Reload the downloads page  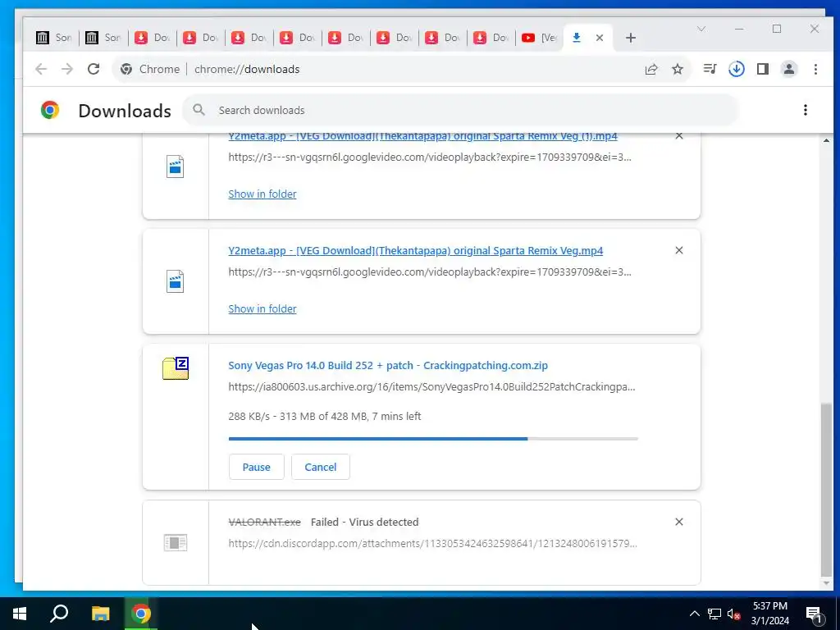coord(94,69)
